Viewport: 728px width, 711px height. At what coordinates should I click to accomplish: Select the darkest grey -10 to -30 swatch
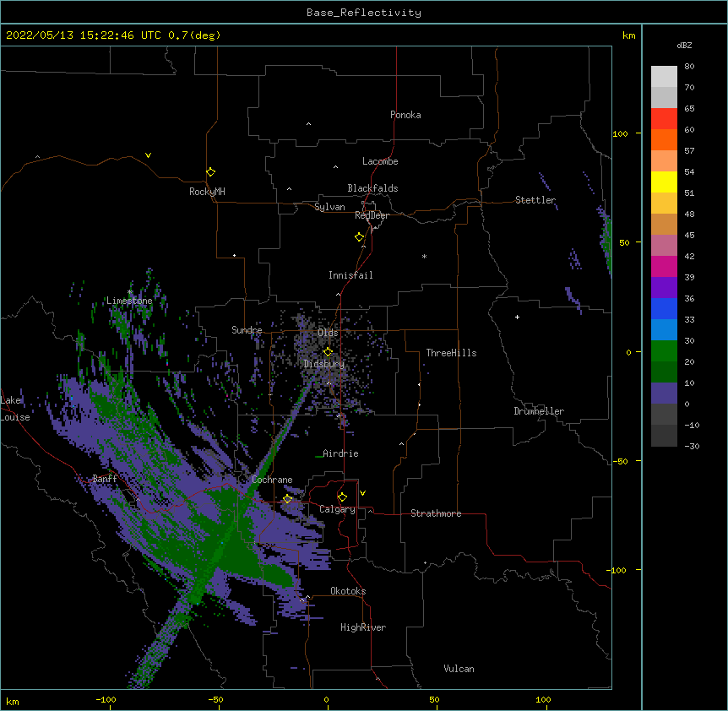(x=664, y=436)
